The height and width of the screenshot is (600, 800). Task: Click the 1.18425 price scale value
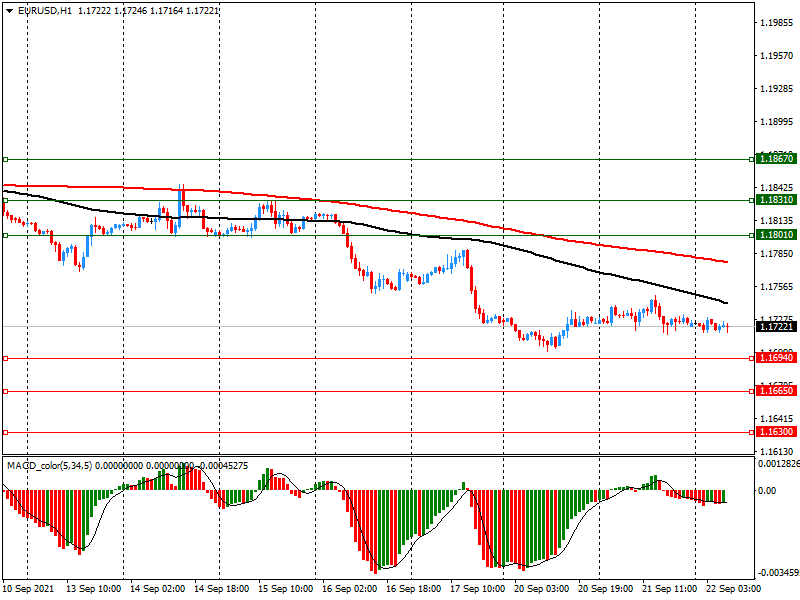777,188
